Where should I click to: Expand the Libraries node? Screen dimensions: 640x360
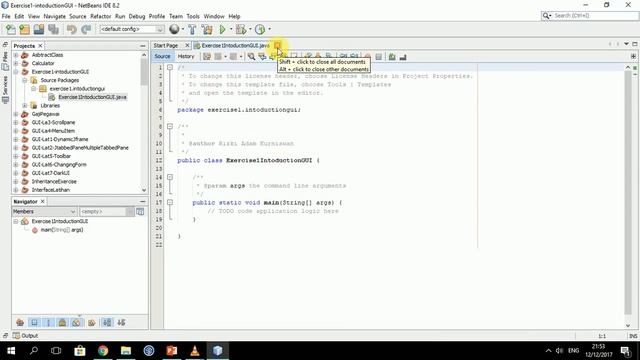tap(25, 105)
